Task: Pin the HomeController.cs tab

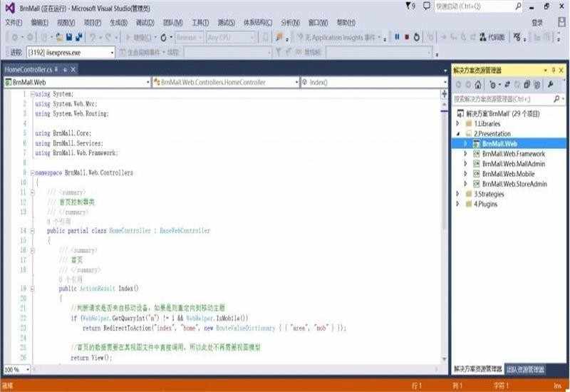Action: pyautogui.click(x=65, y=69)
